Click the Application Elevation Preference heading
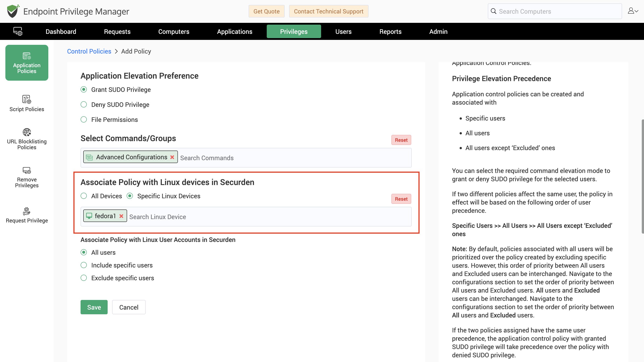This screenshot has width=644, height=362. (x=139, y=76)
